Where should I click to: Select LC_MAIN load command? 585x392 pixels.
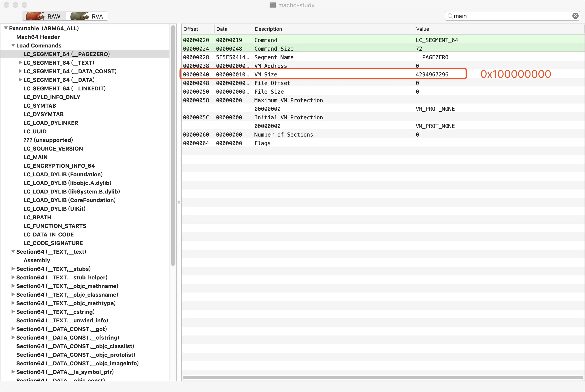(36, 157)
